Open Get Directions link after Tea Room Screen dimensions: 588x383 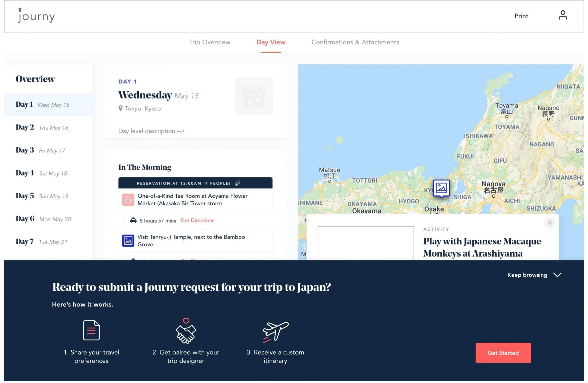[x=197, y=220]
